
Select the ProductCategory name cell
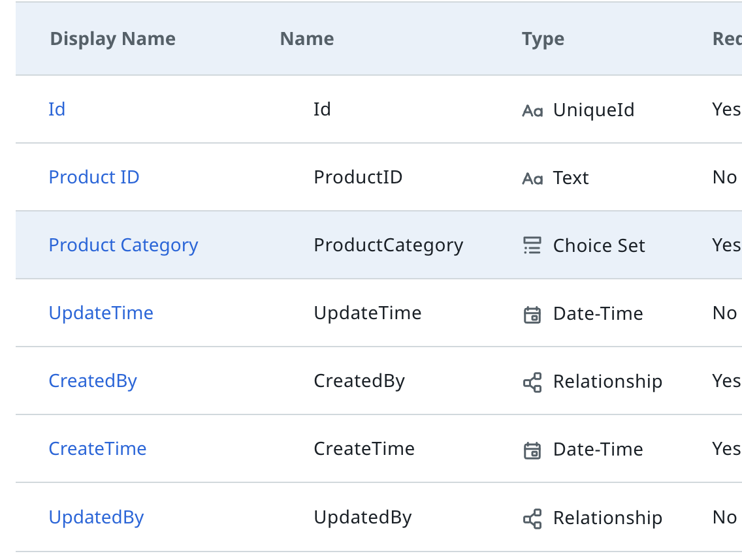(x=388, y=245)
